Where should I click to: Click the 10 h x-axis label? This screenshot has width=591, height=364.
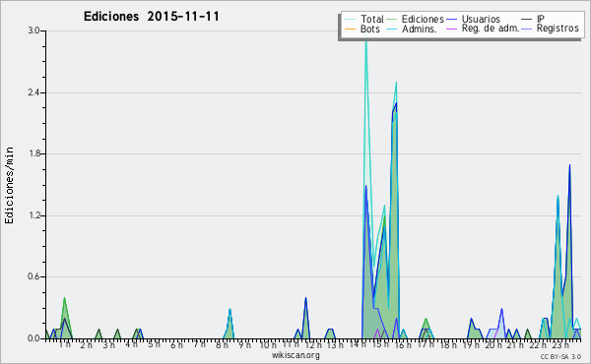(x=268, y=344)
